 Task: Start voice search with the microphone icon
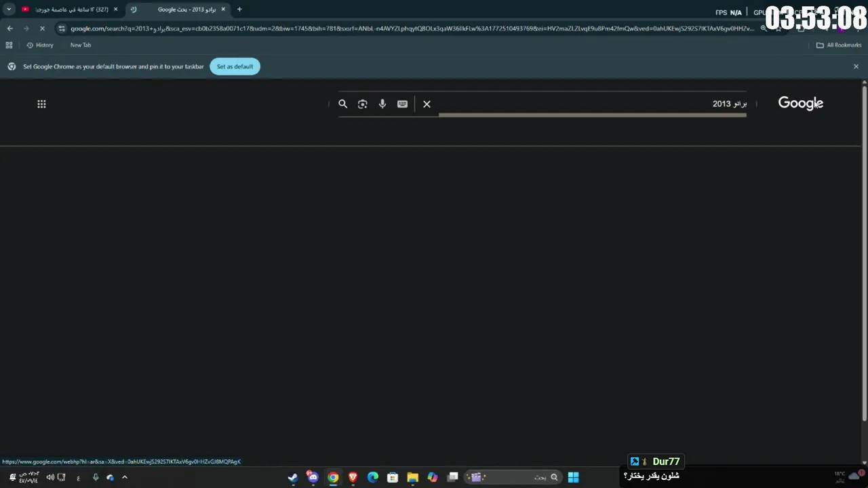click(x=382, y=104)
